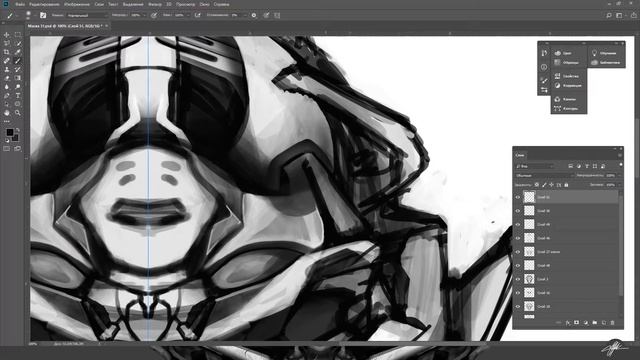Open the History panel icon in dock
Screen dimensions: 640x360
point(544,53)
